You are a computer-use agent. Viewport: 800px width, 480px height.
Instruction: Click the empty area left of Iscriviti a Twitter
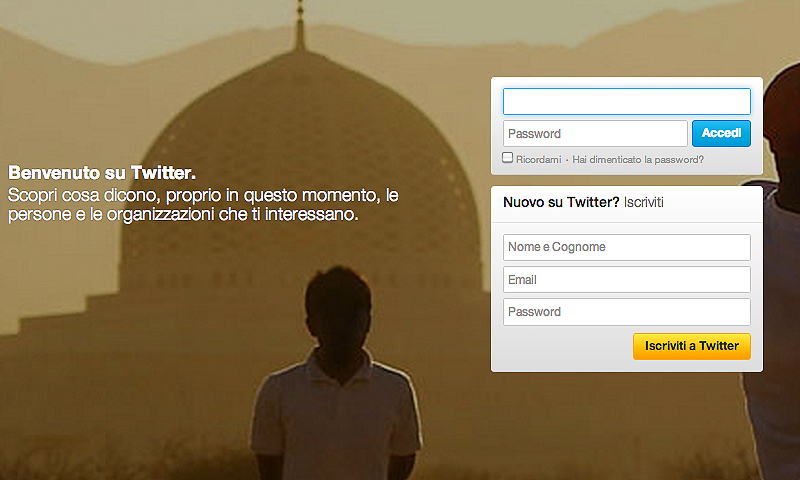coord(561,347)
